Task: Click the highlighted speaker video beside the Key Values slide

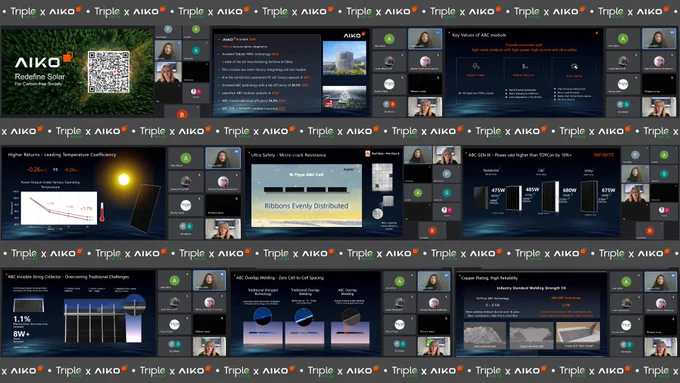Action: [x=658, y=39]
